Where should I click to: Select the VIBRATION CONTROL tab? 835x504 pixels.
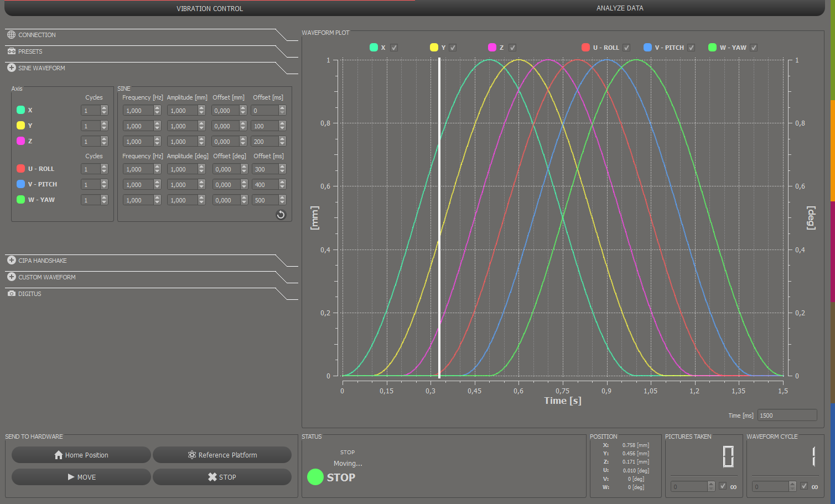(x=210, y=8)
